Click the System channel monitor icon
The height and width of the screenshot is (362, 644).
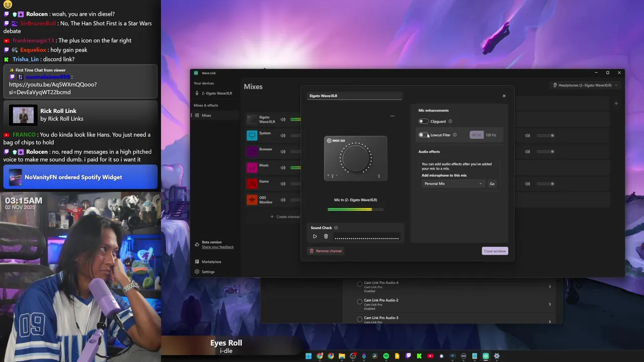(x=252, y=135)
